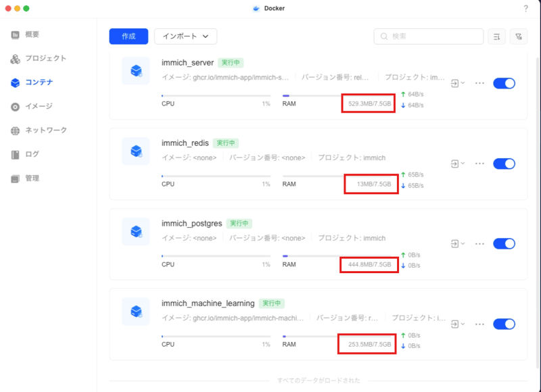541x392 pixels.
Task: Open the 概要 overview section
Action: tap(25, 34)
